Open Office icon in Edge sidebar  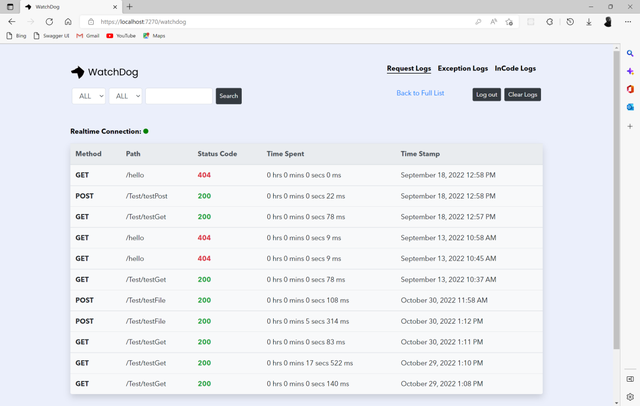click(630, 89)
